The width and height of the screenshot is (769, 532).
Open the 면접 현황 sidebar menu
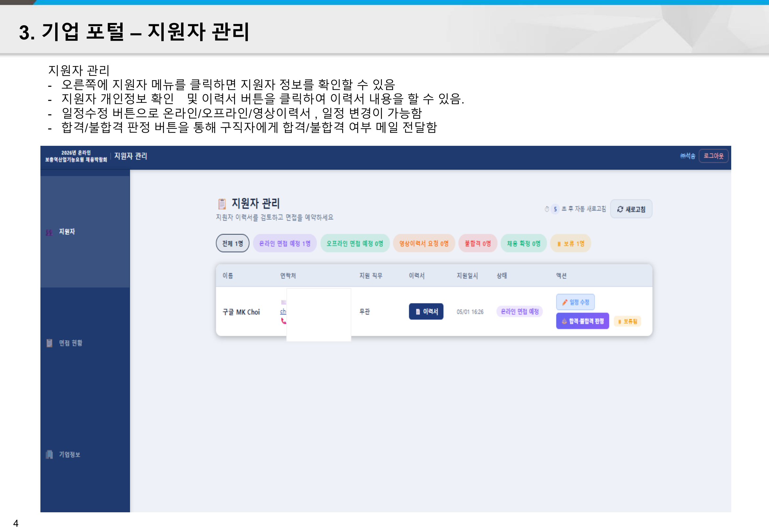[x=85, y=343]
